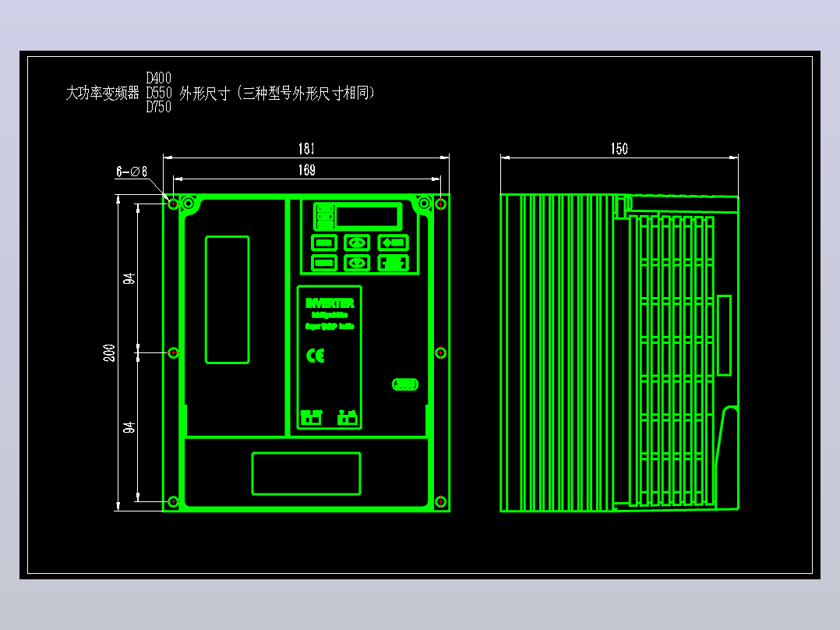Image resolution: width=840 pixels, height=630 pixels.
Task: Select the keypad indicator LED stack
Action: [x=325, y=217]
